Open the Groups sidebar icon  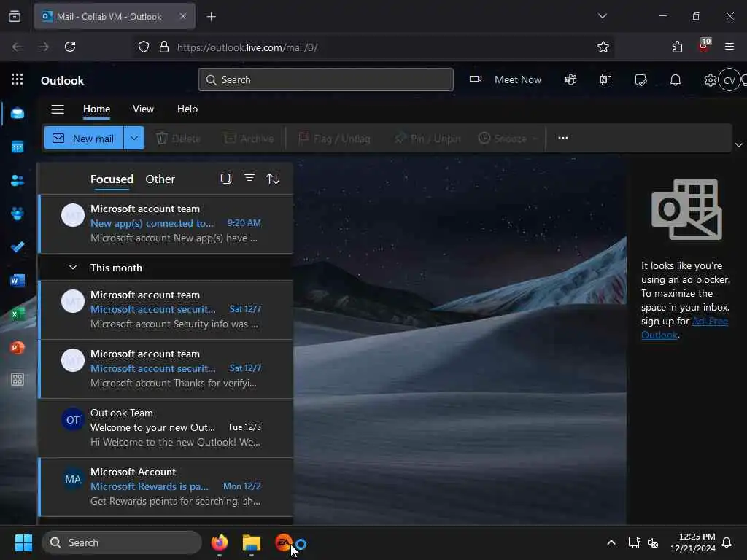(x=18, y=214)
